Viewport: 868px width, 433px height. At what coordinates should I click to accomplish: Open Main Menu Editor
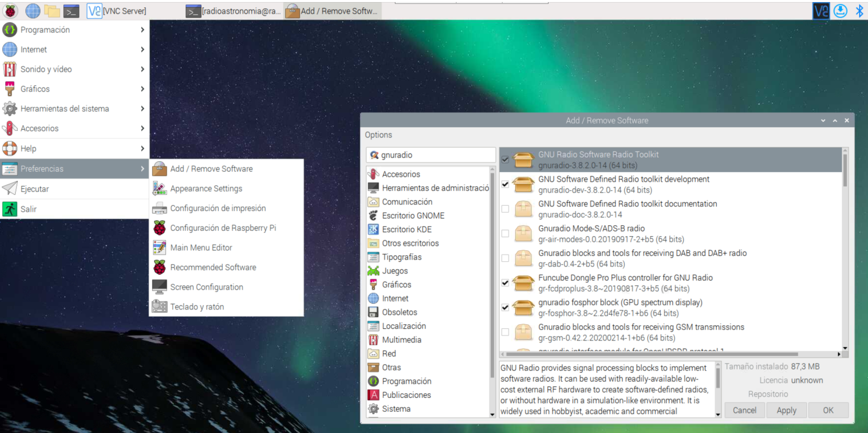coord(227,248)
